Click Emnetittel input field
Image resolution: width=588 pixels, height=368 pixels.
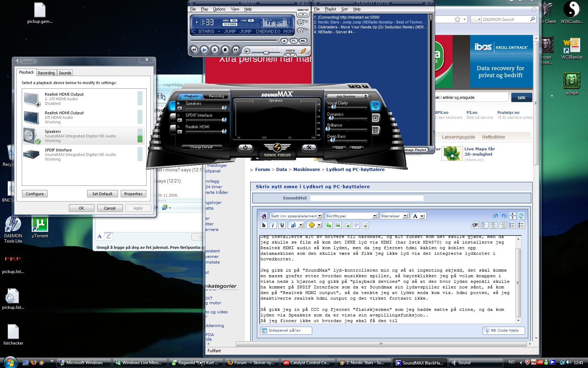pyautogui.click(x=367, y=198)
